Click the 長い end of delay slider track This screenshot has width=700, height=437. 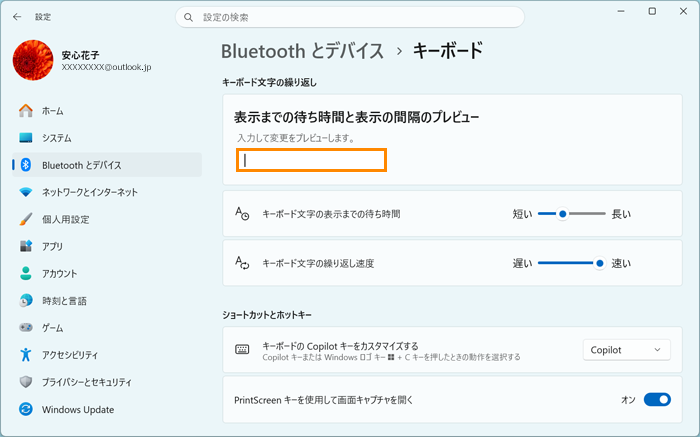pyautogui.click(x=604, y=214)
